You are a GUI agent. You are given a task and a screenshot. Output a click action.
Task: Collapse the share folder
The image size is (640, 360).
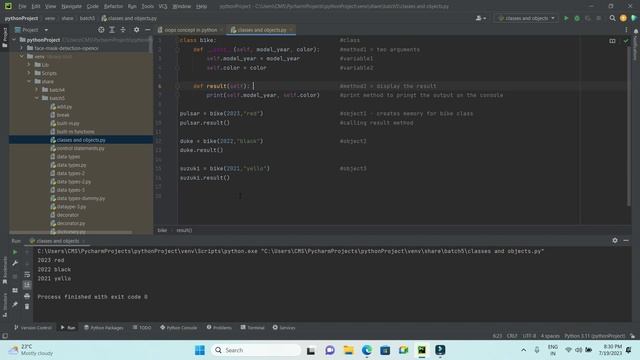point(29,81)
